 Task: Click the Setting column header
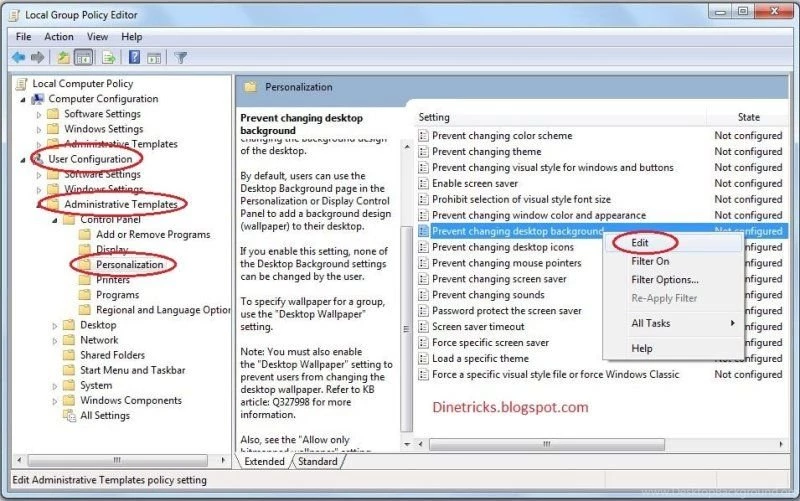(560, 117)
